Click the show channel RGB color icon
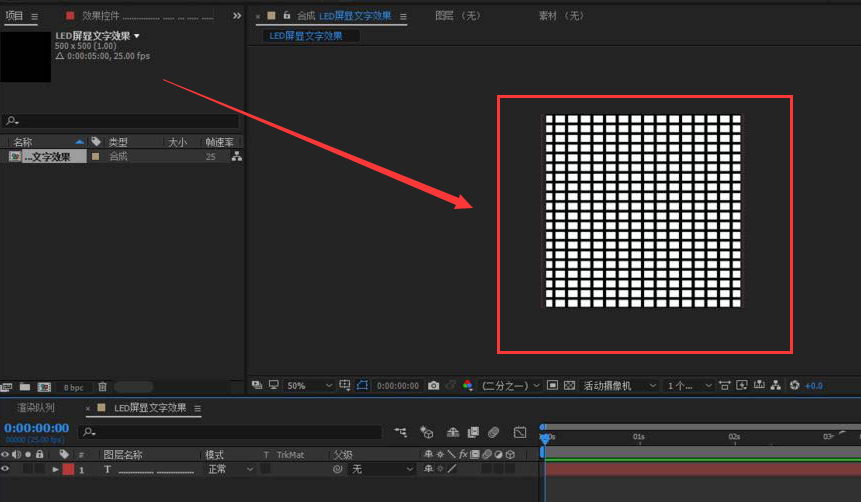861x502 pixels. tap(467, 385)
